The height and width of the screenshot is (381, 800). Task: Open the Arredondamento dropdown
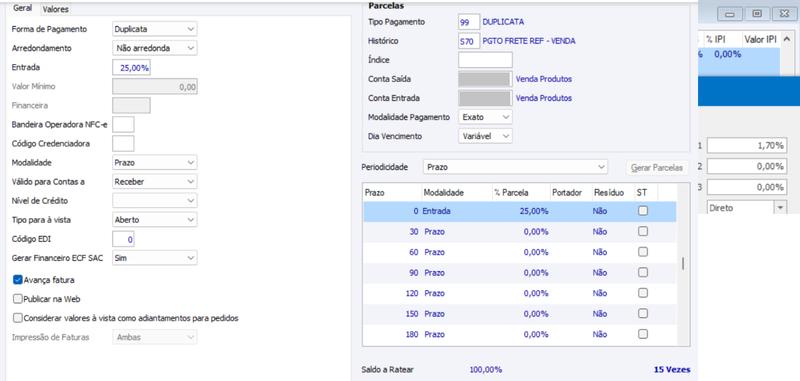click(155, 48)
